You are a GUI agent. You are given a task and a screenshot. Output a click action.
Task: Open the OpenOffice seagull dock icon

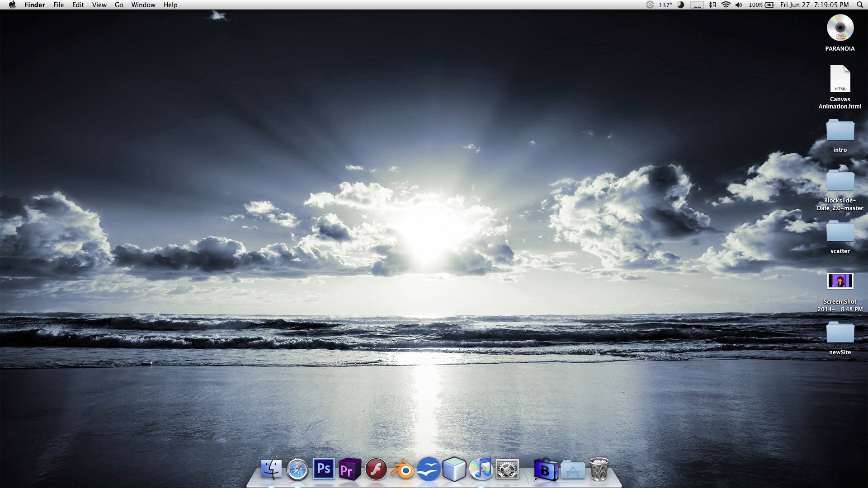point(428,469)
